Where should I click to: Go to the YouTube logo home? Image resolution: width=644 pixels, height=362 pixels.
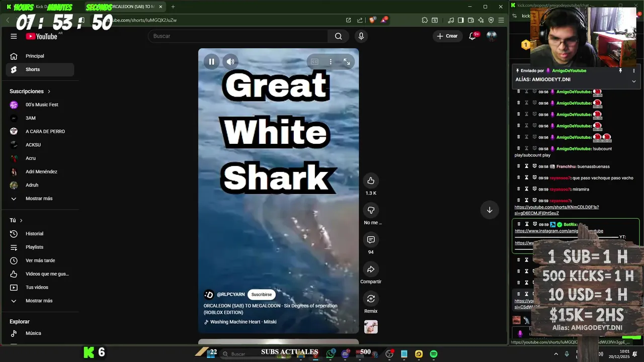pyautogui.click(x=42, y=36)
